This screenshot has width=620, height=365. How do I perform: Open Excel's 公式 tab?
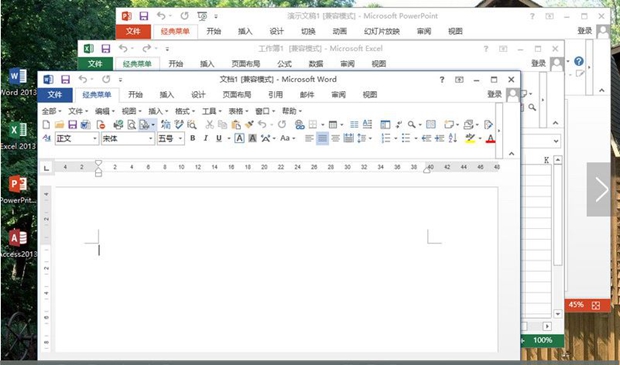[x=284, y=64]
